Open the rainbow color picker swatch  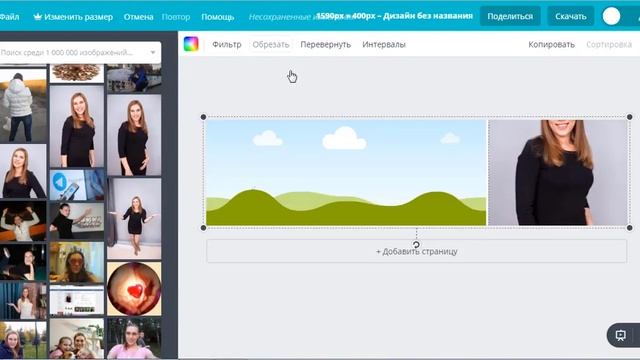point(191,44)
